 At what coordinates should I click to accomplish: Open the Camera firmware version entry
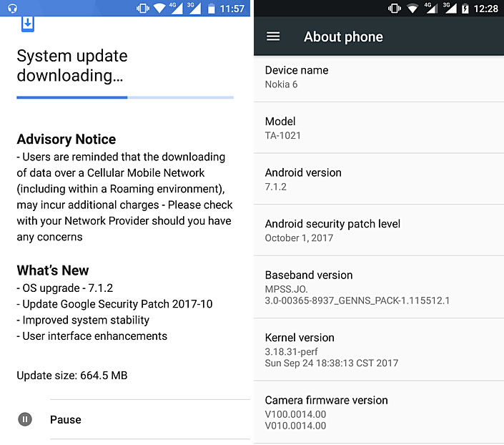tap(379, 413)
